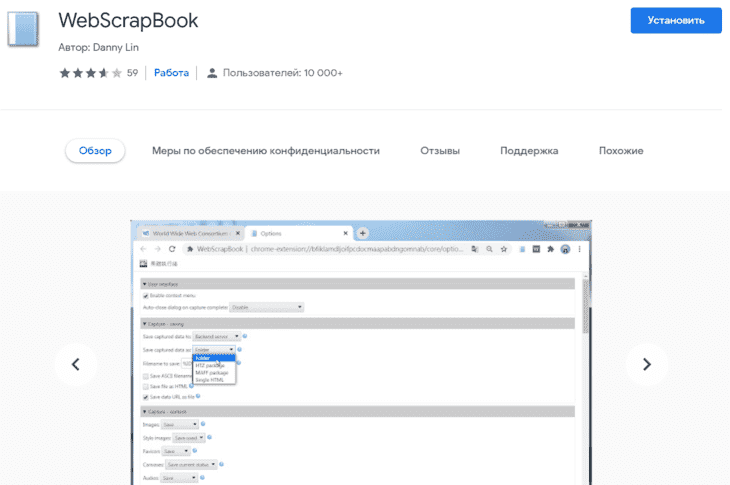The width and height of the screenshot is (730, 485).
Task: In the preview, click the bookmark star icon
Action: pyautogui.click(x=504, y=249)
